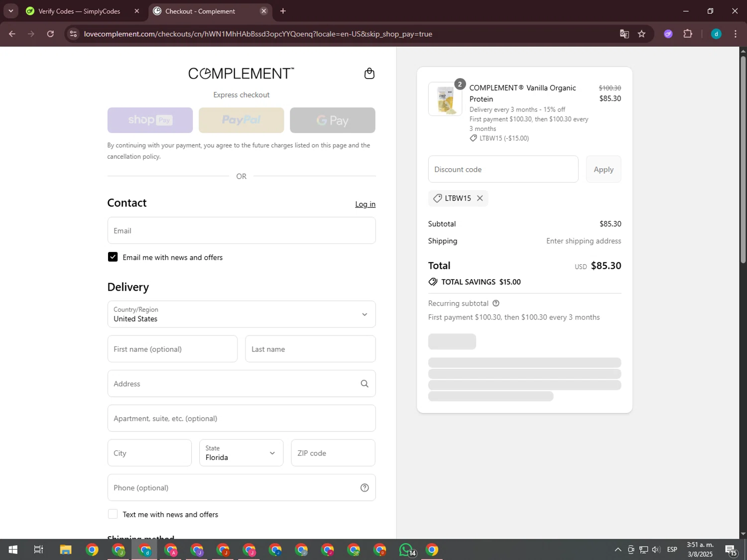Pay with PayPal express button
Image resolution: width=747 pixels, height=560 pixels.
coord(241,120)
